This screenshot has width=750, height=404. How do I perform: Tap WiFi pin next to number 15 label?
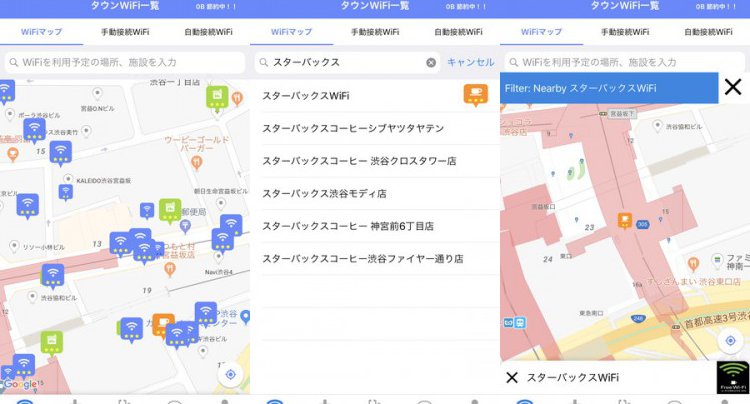[x=61, y=153]
